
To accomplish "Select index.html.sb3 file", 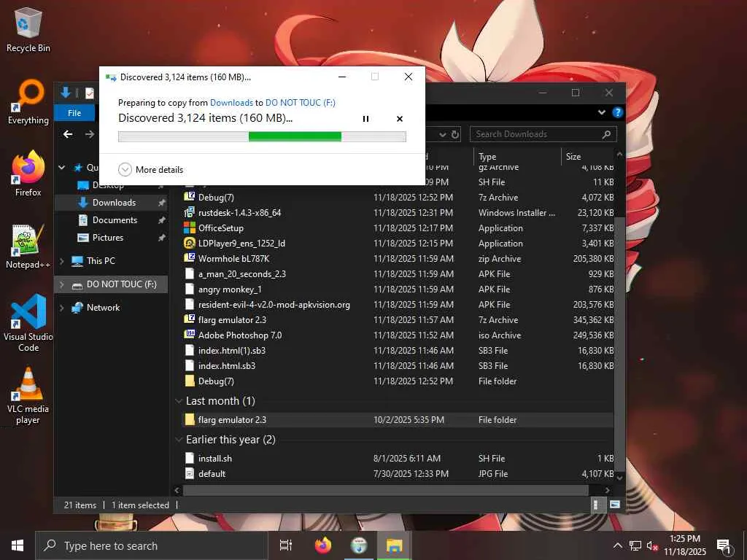I will tap(398, 366).
